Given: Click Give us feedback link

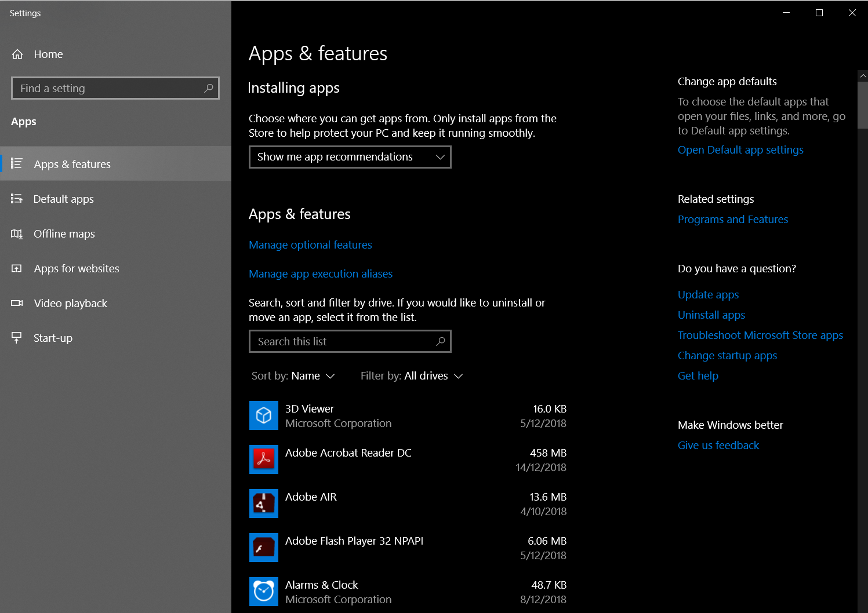Looking at the screenshot, I should pos(718,446).
